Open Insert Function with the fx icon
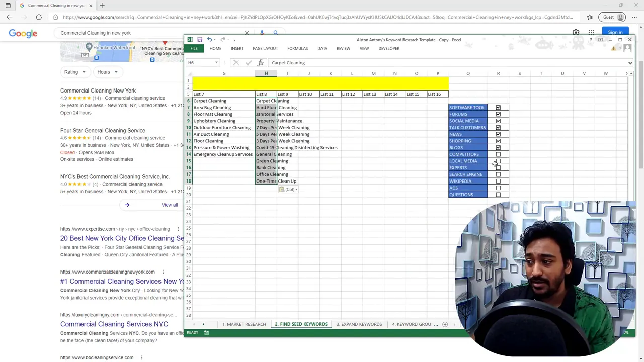This screenshot has width=644, height=362. [260, 62]
